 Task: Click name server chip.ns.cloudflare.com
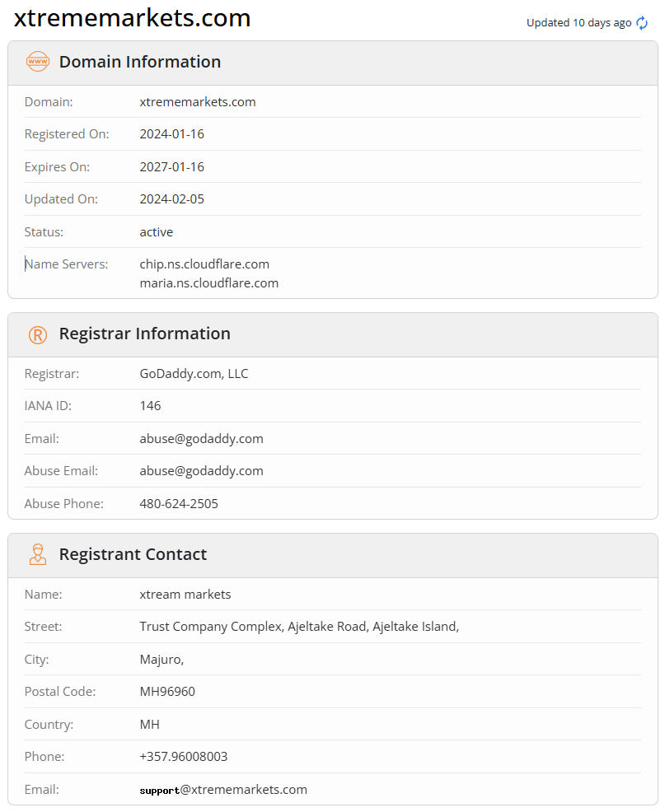coord(204,264)
